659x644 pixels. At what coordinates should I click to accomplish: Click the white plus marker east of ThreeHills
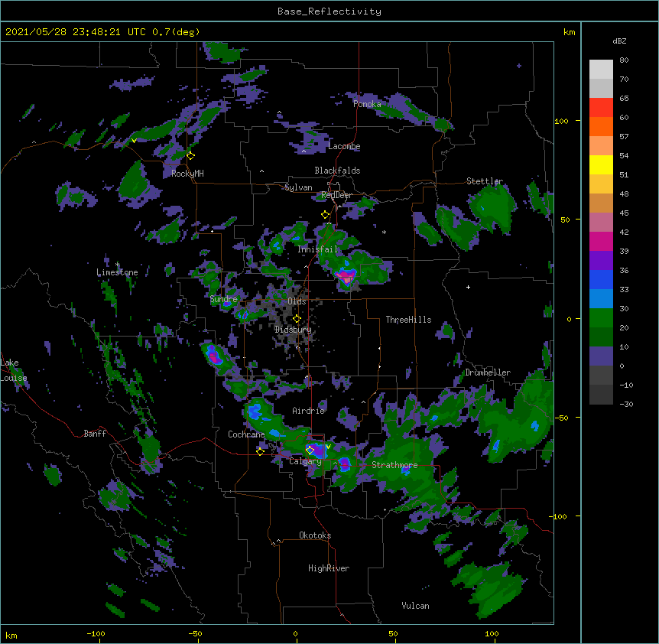468,287
